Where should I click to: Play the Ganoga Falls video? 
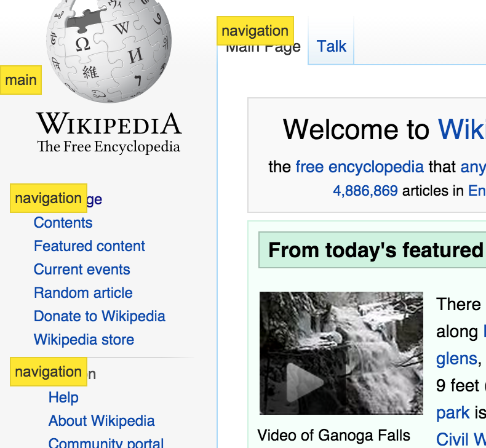(x=305, y=383)
